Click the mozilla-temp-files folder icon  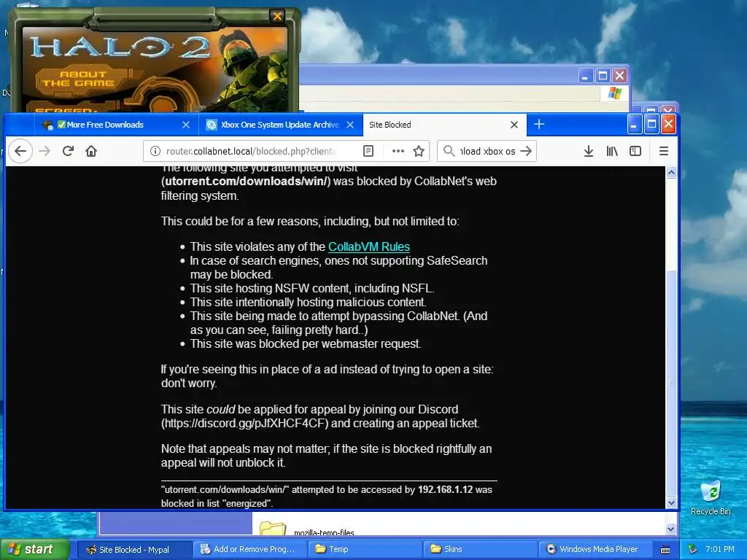[273, 528]
